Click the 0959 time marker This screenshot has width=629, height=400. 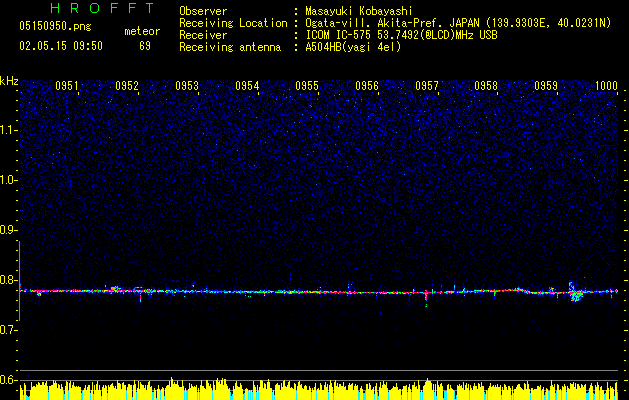pyautogui.click(x=546, y=85)
